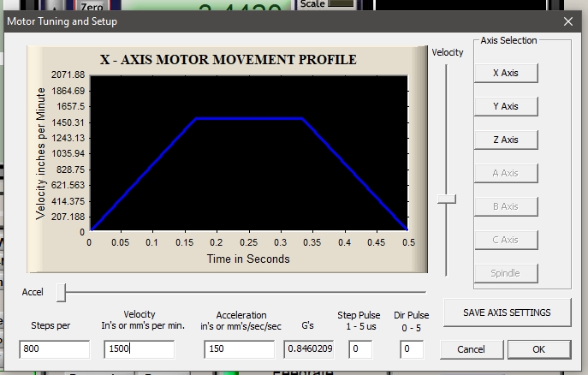588x375 pixels.
Task: Close the Motor Tuning and Setup dialog
Action: 568,21
